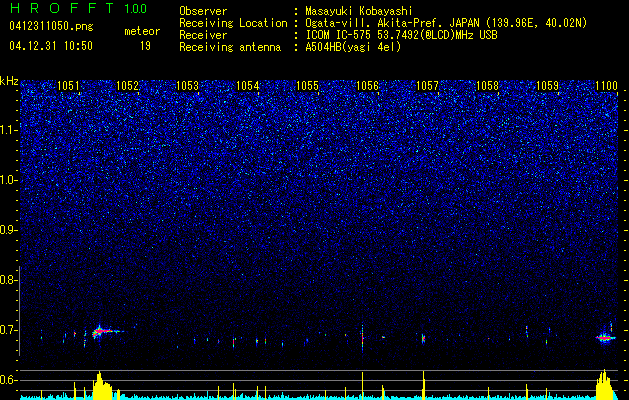Screen dimensions: 629x400
Task: Select the ICOM IC-575 receiver description
Action: point(402,35)
